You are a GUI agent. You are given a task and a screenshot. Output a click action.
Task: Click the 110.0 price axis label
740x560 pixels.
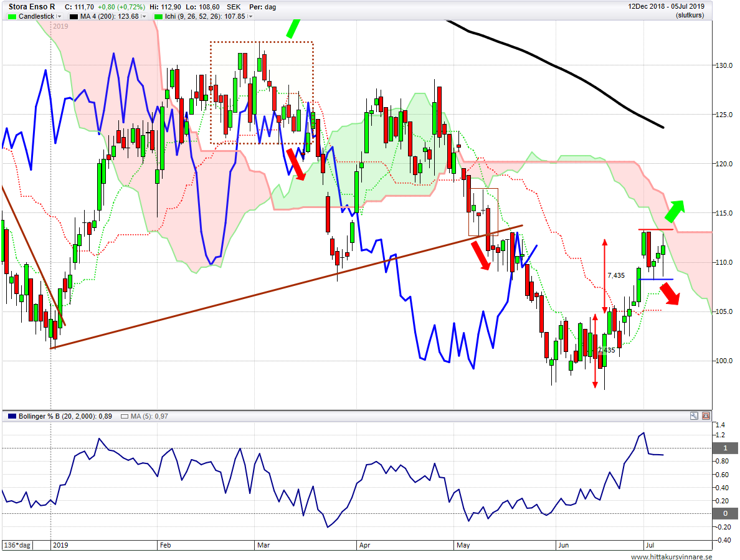tap(724, 262)
